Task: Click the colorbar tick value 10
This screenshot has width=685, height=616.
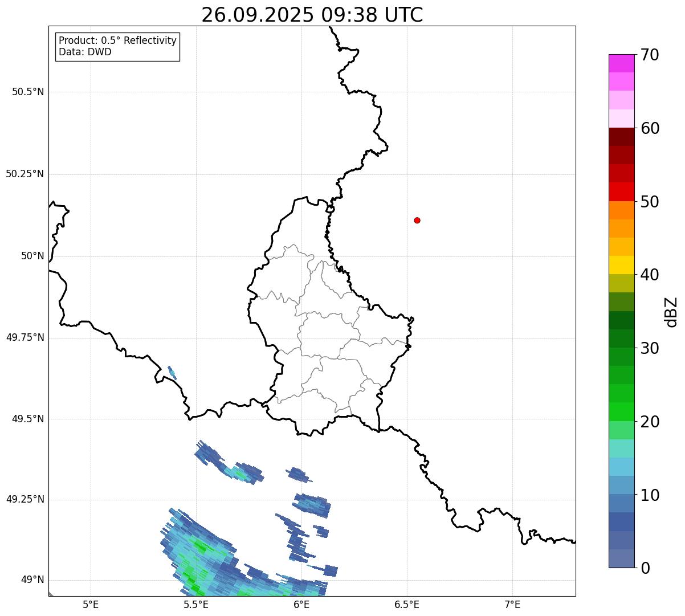Action: pyautogui.click(x=650, y=495)
